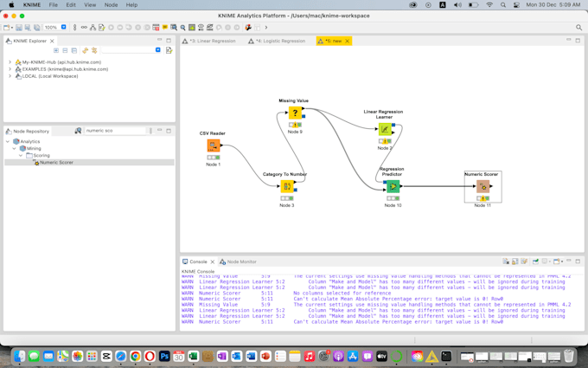Viewport: 588px width, 368px height.
Task: Select the Linear Regression Learner node
Action: coord(385,129)
